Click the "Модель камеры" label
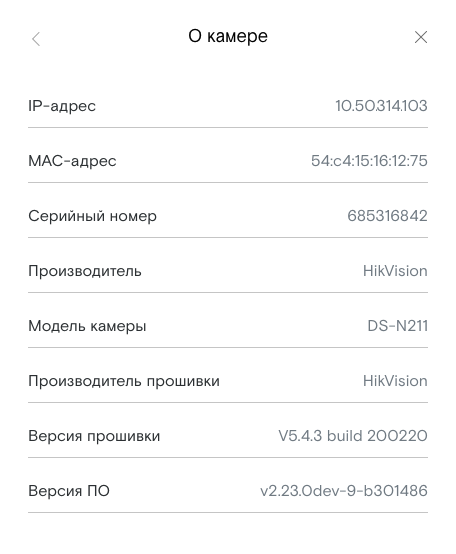Viewport: 456px width, 554px height. [x=87, y=326]
